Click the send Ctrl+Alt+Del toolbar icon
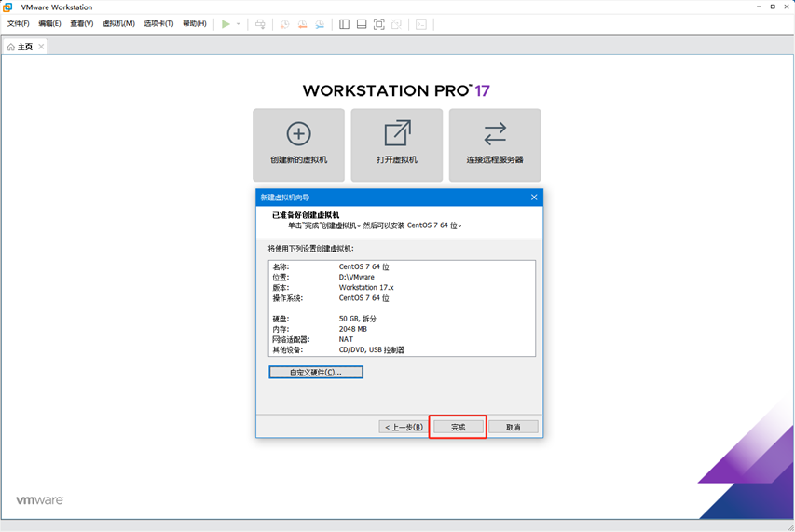 (x=260, y=24)
